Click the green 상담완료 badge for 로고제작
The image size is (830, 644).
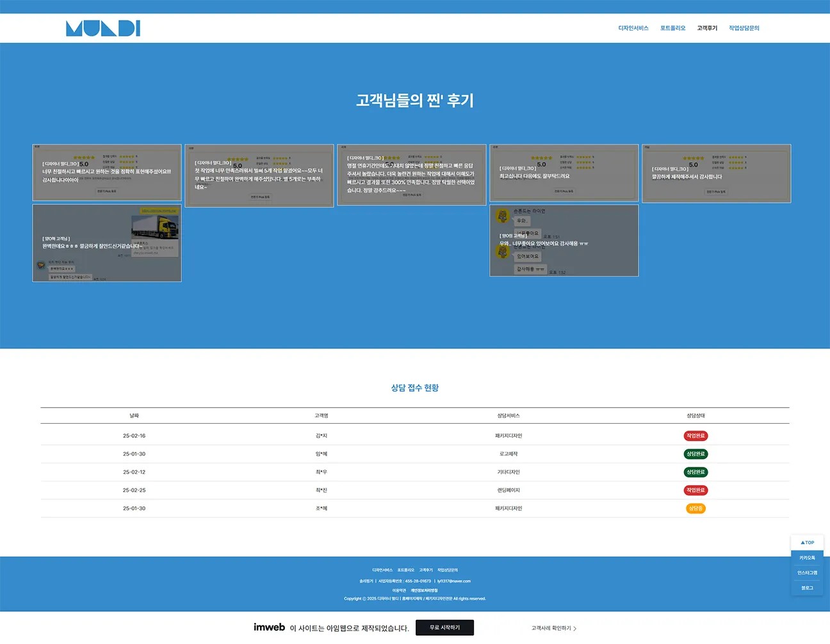(696, 454)
